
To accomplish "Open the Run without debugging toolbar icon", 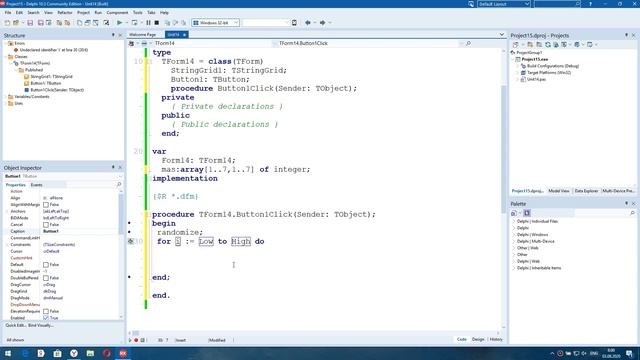I will [x=134, y=23].
